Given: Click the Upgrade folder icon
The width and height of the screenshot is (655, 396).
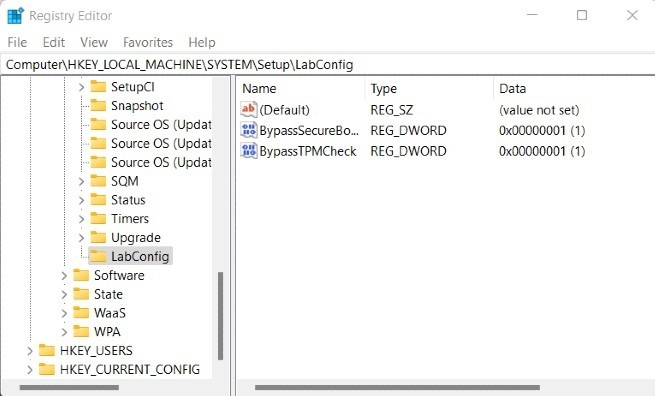Looking at the screenshot, I should click(x=98, y=237).
